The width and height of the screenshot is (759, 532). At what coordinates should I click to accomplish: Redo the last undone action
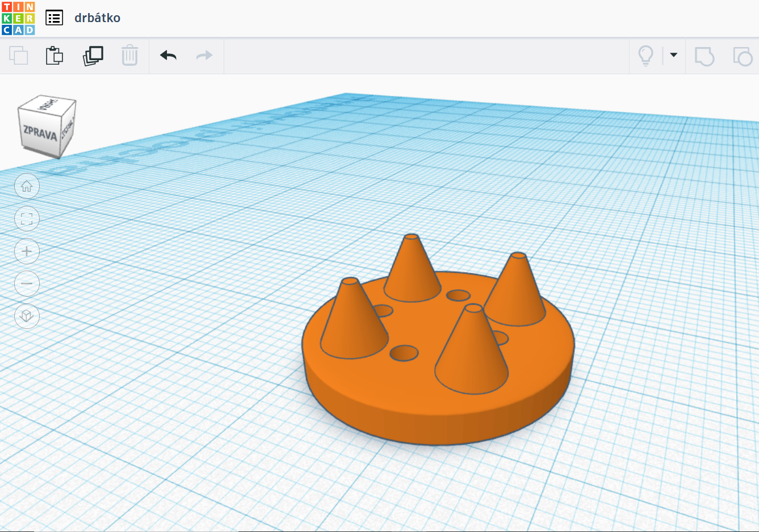[204, 56]
